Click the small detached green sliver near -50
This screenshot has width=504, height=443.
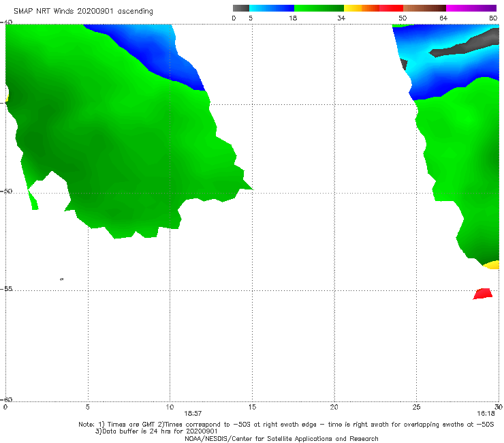coord(33,200)
